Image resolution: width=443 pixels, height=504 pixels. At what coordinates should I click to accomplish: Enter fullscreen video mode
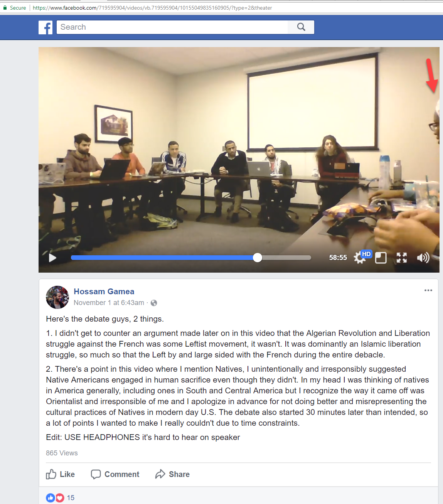tap(402, 258)
